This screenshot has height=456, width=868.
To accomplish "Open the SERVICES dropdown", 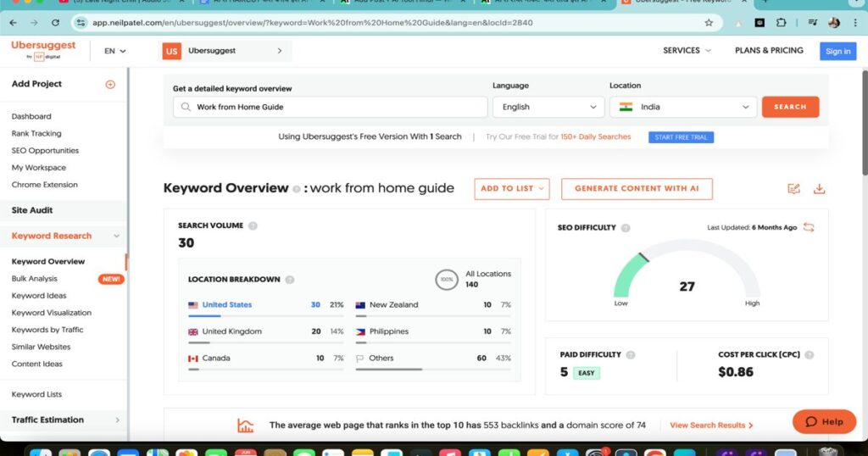I will point(687,50).
